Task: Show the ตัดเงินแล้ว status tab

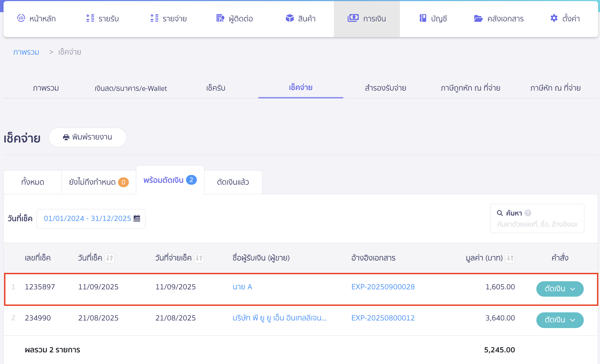Action: (x=233, y=182)
